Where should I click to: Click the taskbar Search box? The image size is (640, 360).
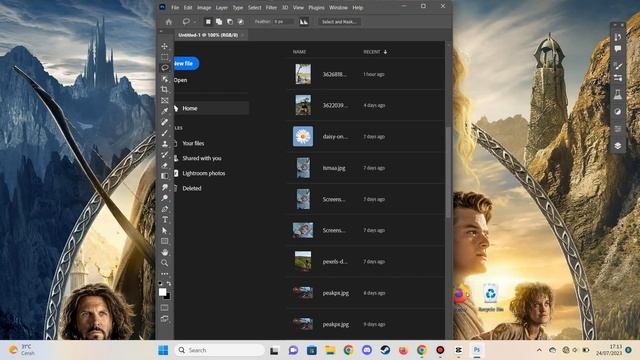click(x=220, y=350)
